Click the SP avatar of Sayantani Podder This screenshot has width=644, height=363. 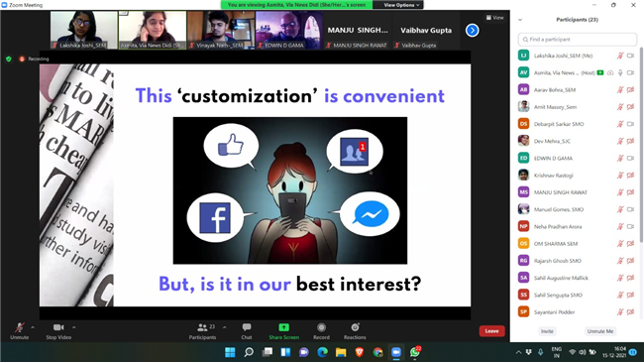coord(523,312)
